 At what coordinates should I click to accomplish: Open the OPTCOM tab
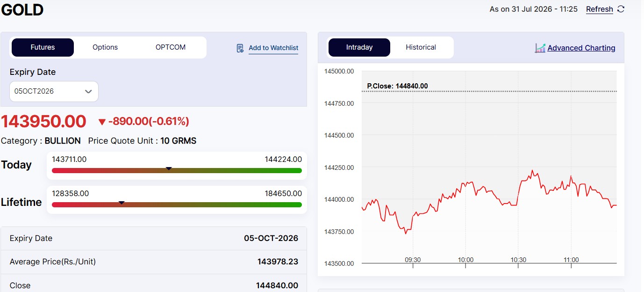click(171, 47)
